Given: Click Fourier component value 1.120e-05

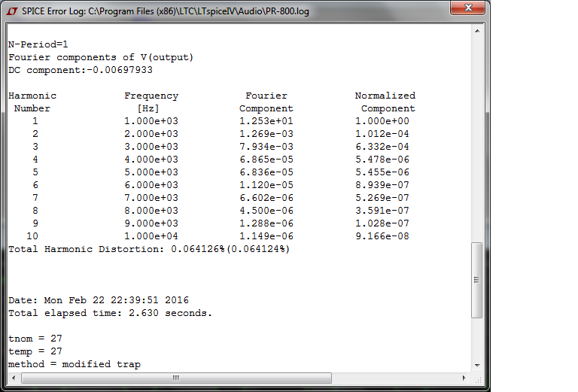Looking at the screenshot, I should (266, 185).
